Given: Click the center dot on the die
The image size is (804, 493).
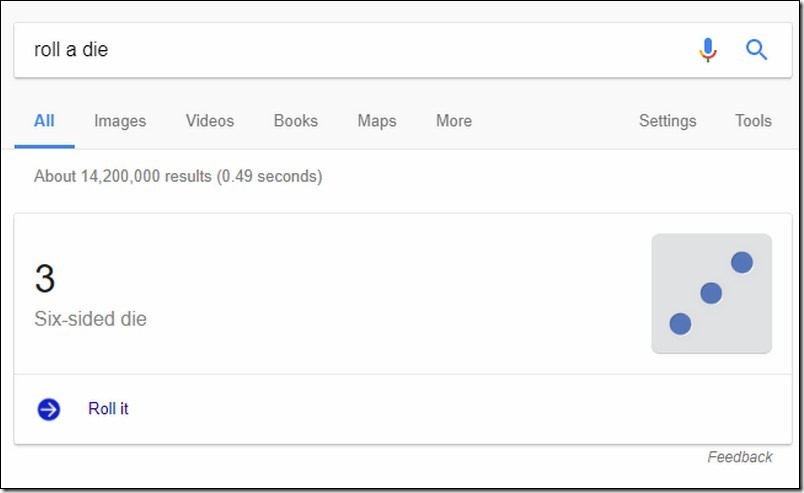Looking at the screenshot, I should pyautogui.click(x=711, y=293).
